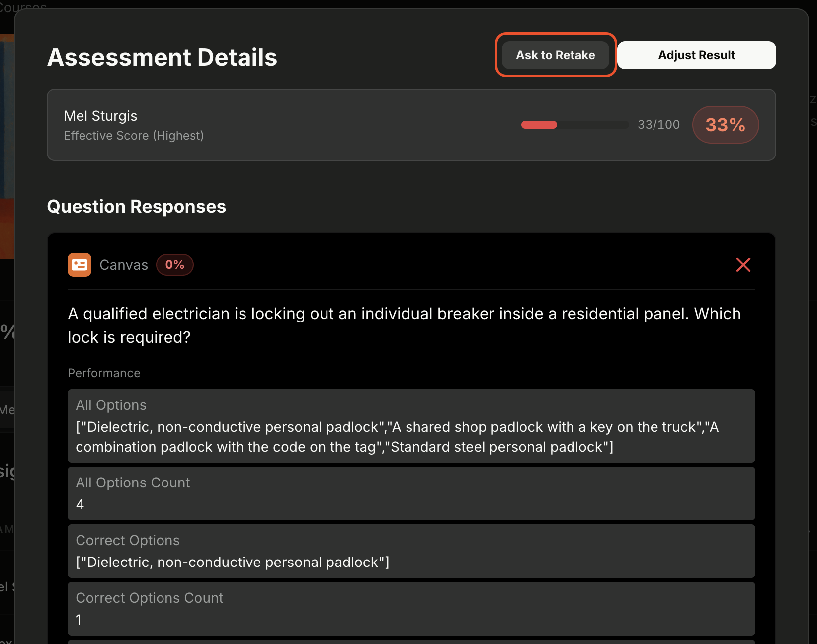The width and height of the screenshot is (817, 644).
Task: Select the Mel Sturgis name text
Action: (x=100, y=116)
